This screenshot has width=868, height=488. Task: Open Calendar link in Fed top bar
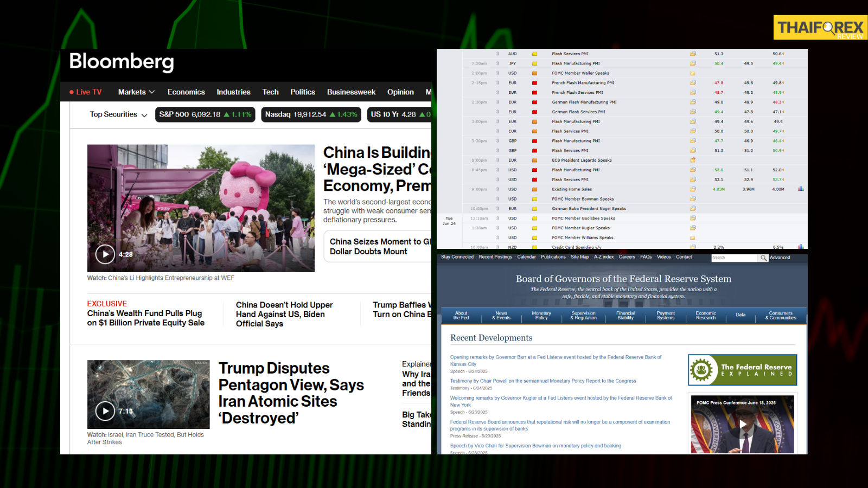pyautogui.click(x=526, y=257)
